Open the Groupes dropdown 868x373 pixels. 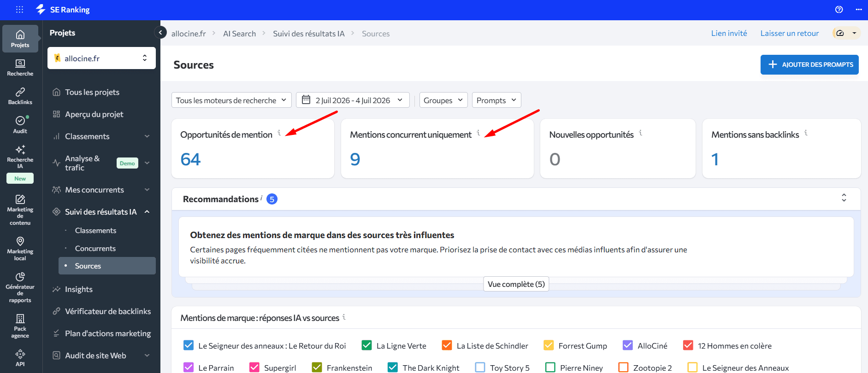(x=443, y=100)
